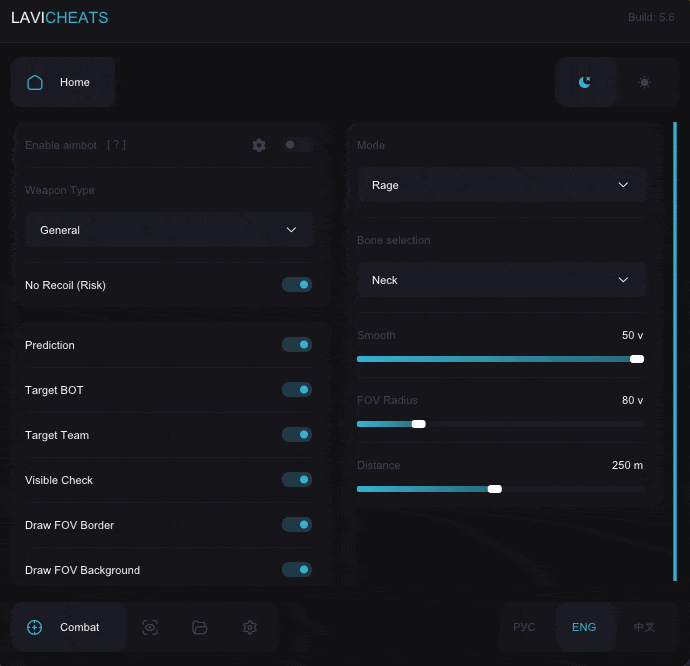
Task: Click the aimbot help [ ? ] hint
Action: tap(116, 145)
